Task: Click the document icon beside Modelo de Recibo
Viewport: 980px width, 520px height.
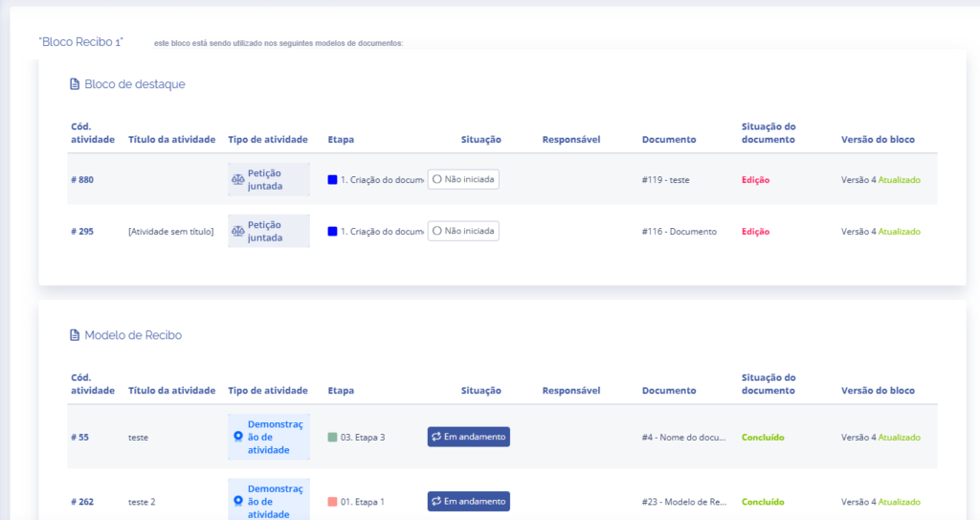Action: 75,335
